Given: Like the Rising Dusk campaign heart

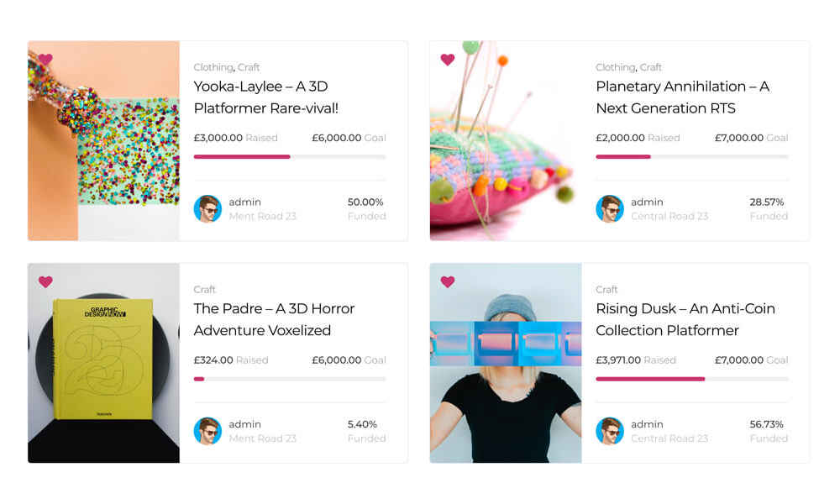Looking at the screenshot, I should click(x=448, y=282).
